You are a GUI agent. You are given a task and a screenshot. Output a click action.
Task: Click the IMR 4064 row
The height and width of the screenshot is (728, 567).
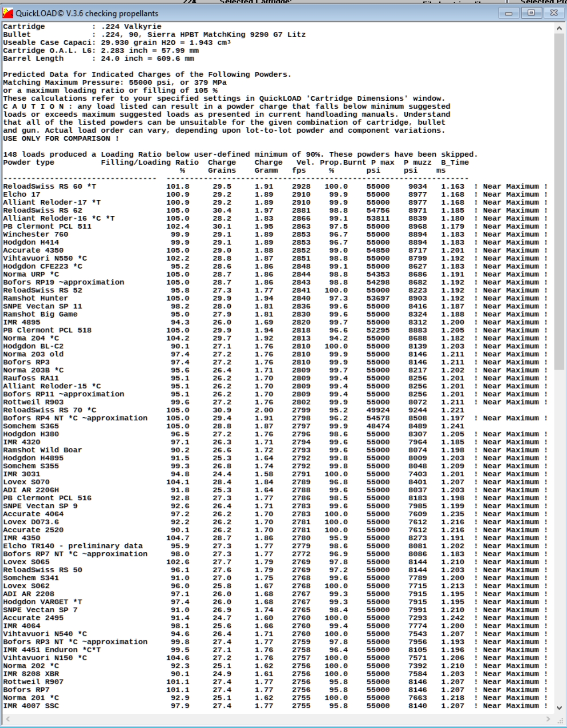coord(275,626)
